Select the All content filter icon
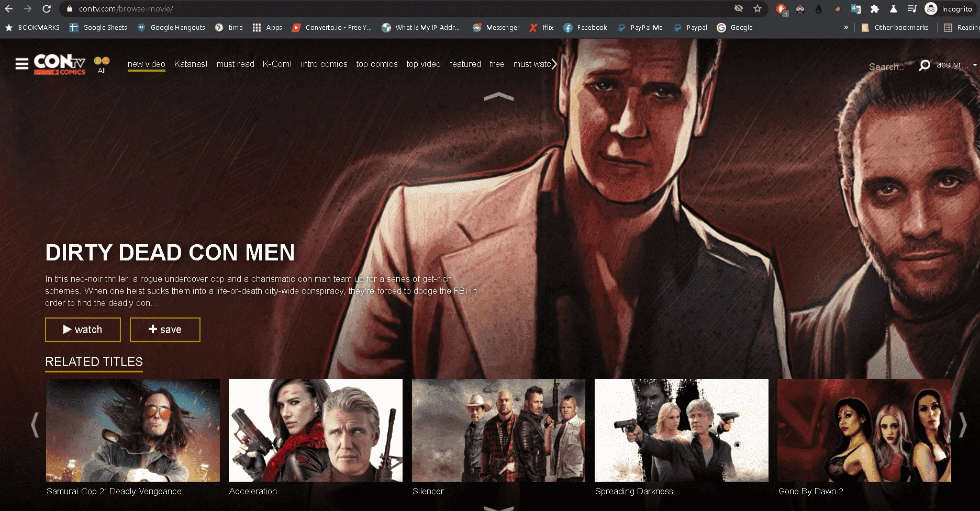980x511 pixels. pos(102,65)
